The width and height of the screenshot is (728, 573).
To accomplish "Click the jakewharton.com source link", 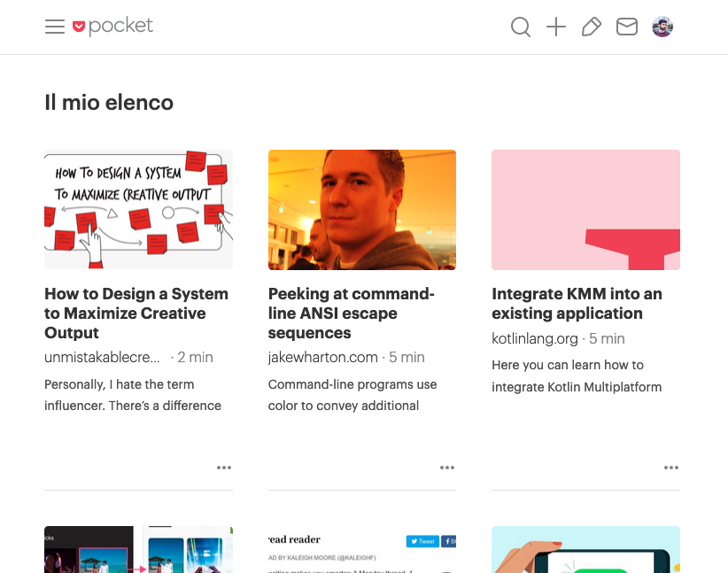I will (323, 358).
